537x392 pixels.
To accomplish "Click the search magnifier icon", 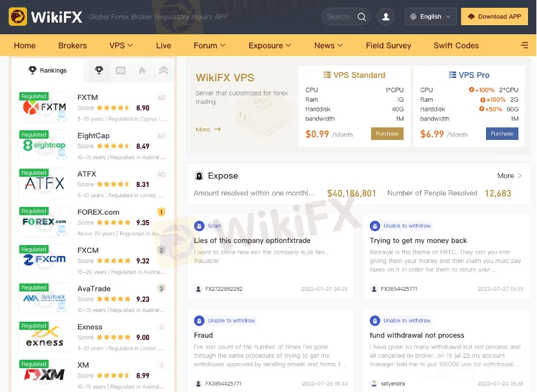I will (361, 17).
